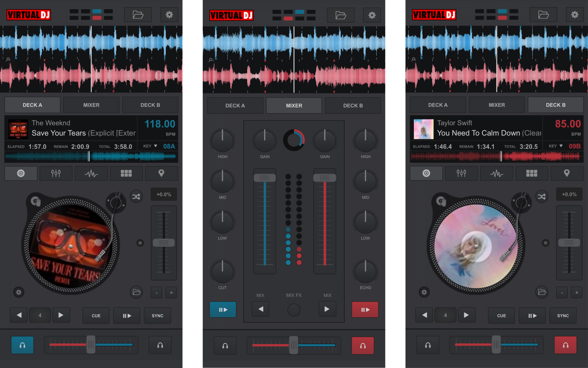Open the +0.0% pitch range above The Weeknd pitch slider
The height and width of the screenshot is (368, 588).
click(164, 195)
